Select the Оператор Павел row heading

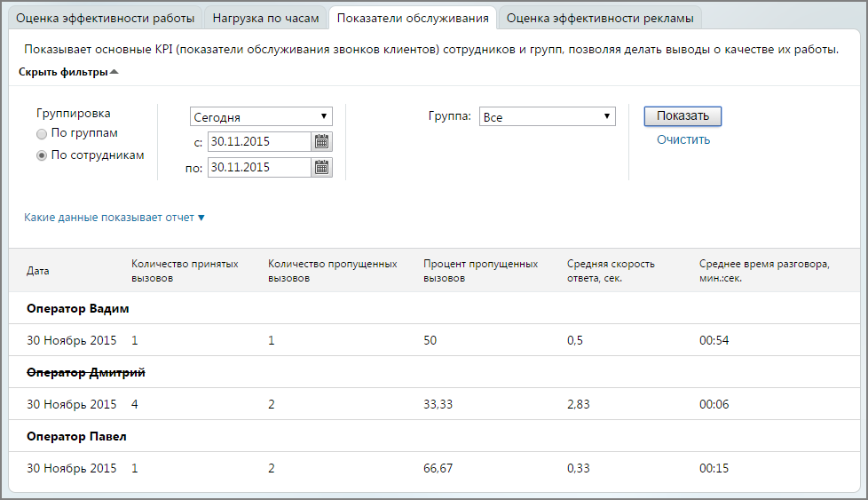(x=76, y=436)
